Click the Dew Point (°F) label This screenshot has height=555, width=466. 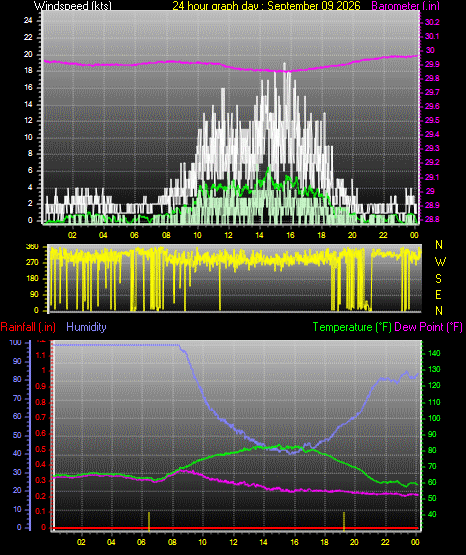click(x=428, y=327)
